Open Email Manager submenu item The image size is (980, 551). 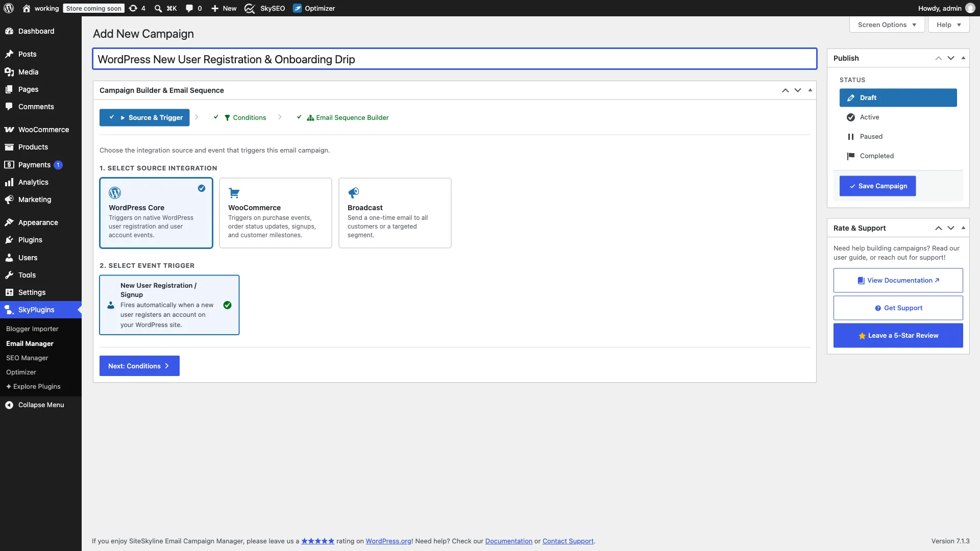30,344
